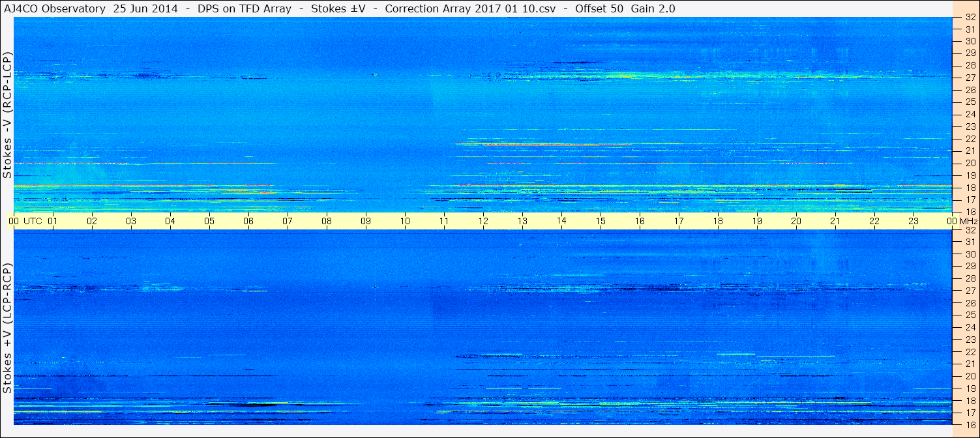Select the 09 hour tick on UTC axis

366,221
